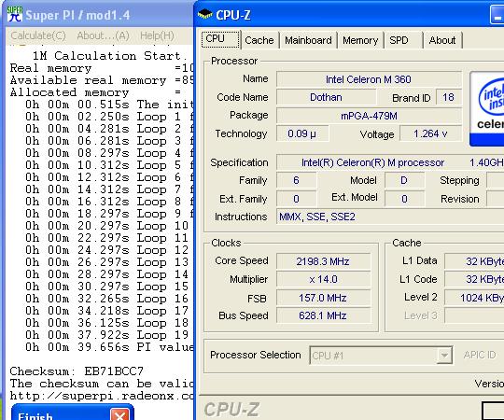504x420 pixels.
Task: Click the Loop 1 line at 02.250s
Action: [x=109, y=117]
